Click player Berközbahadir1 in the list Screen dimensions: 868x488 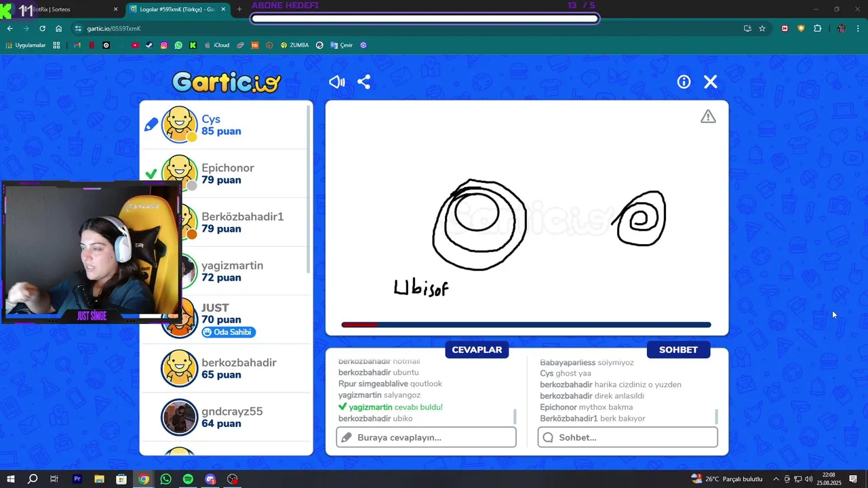(225, 222)
